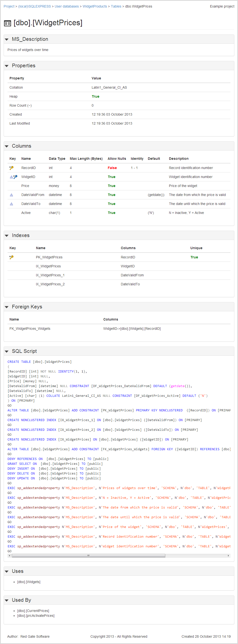
Task: Collapse the Properties section
Action: 7,66
